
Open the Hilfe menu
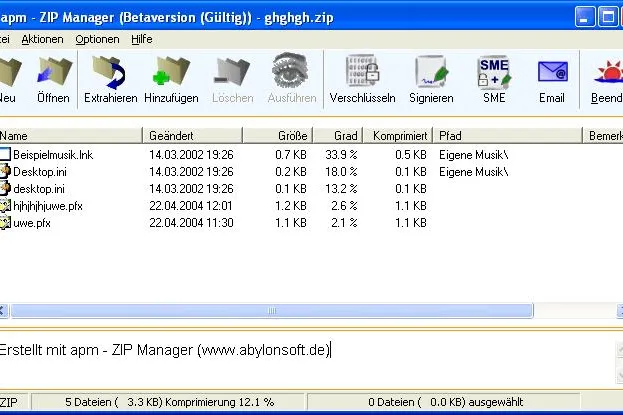click(142, 39)
